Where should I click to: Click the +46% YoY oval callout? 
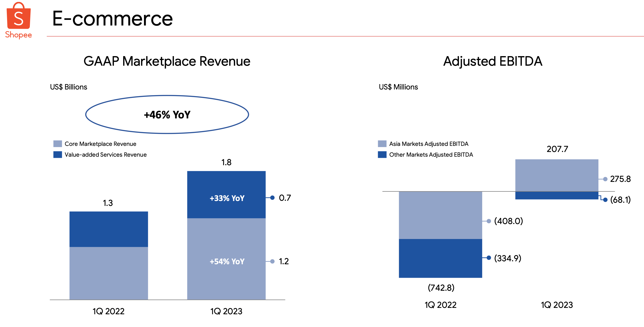[167, 114]
